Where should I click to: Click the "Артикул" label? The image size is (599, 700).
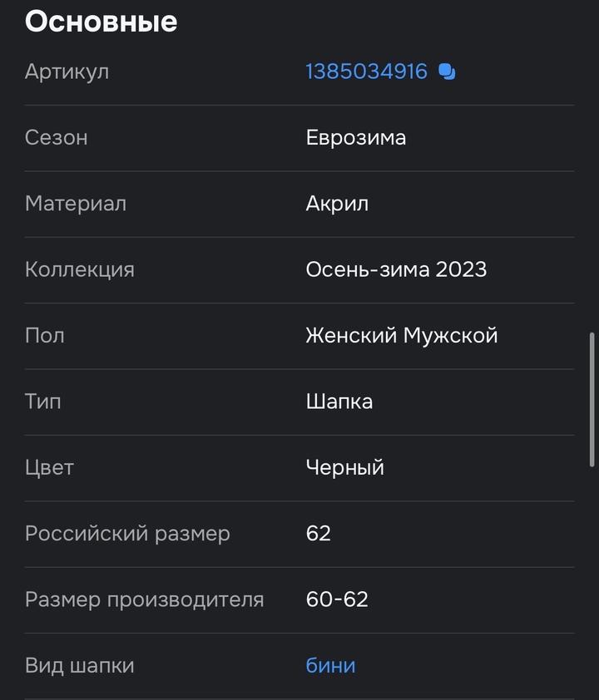(x=67, y=71)
